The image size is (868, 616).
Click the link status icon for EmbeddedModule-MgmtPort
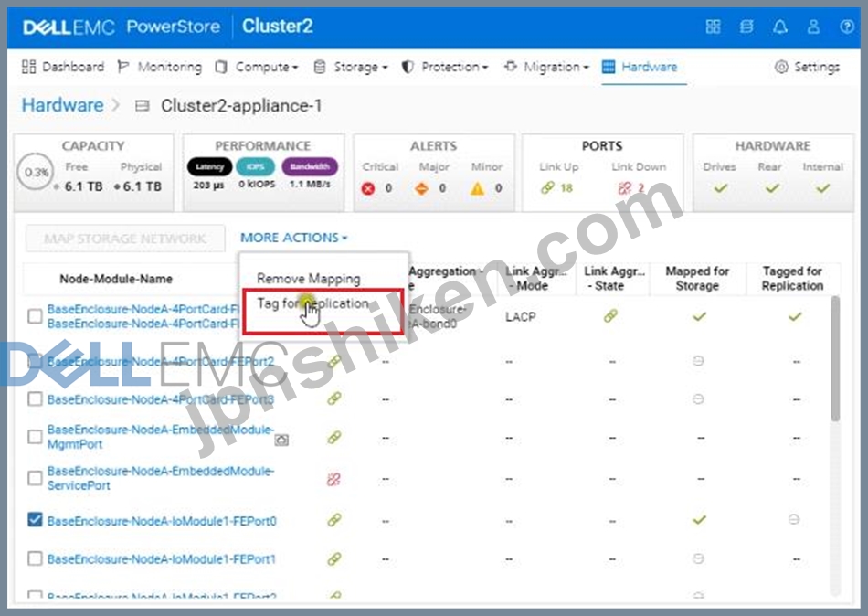pyautogui.click(x=334, y=437)
